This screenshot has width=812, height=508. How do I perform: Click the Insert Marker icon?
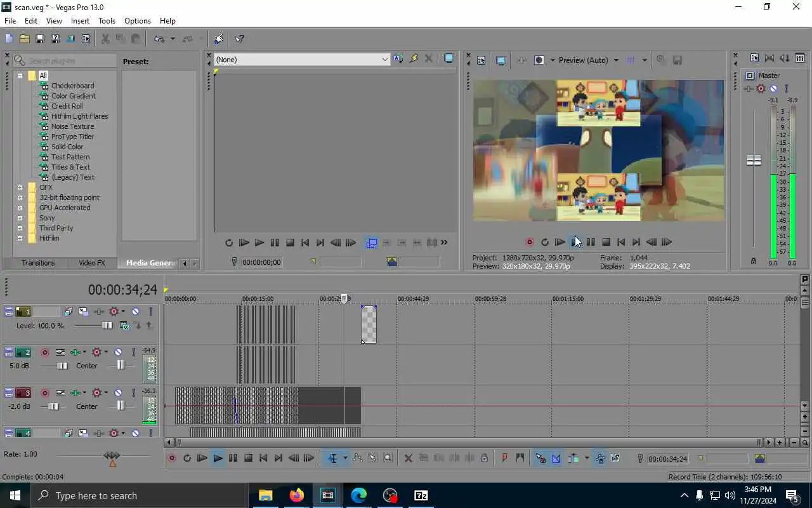point(505,458)
